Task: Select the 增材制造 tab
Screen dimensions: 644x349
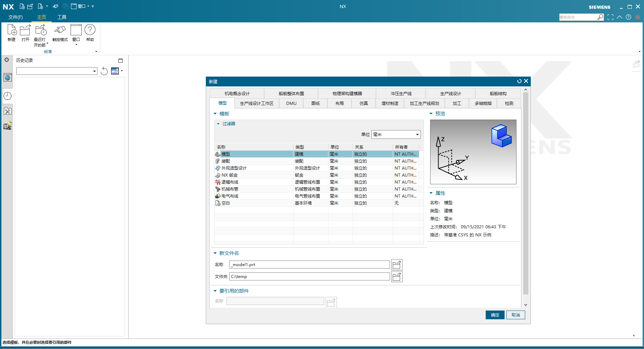Action: [x=390, y=104]
